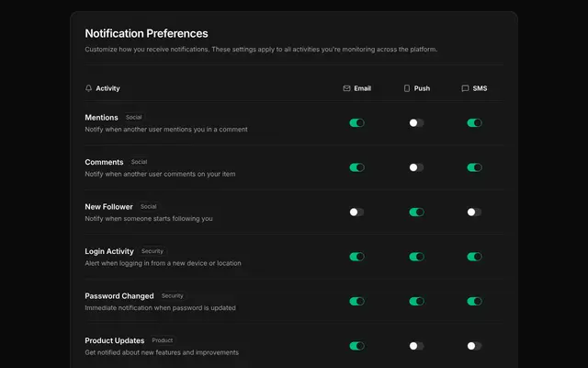Disable Email notifications for Mentions

[x=356, y=122]
